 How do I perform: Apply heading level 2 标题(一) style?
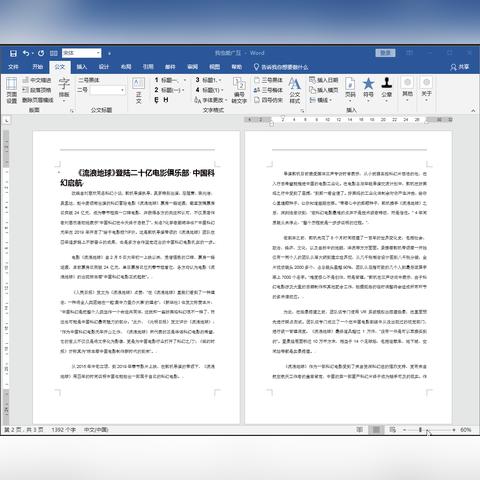pyautogui.click(x=169, y=90)
